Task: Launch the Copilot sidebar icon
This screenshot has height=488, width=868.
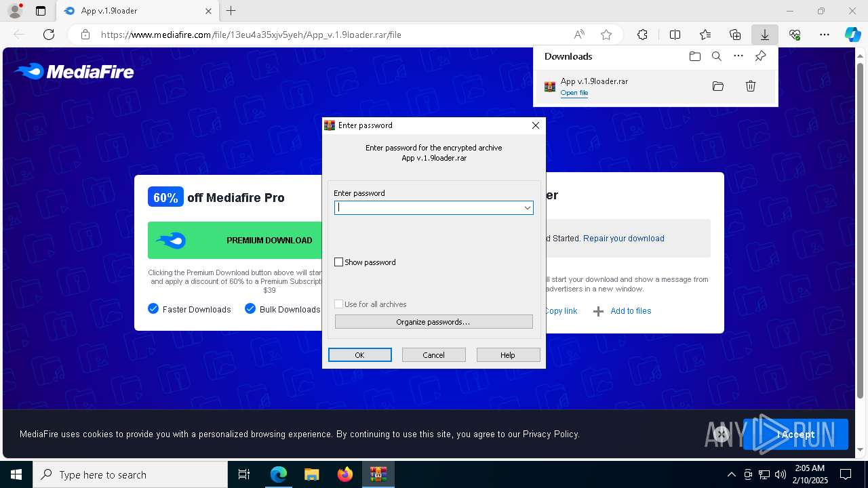Action: [852, 35]
